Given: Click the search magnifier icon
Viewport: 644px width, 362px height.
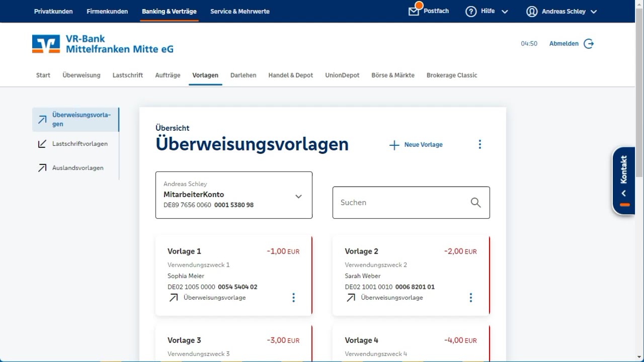Looking at the screenshot, I should tap(475, 203).
